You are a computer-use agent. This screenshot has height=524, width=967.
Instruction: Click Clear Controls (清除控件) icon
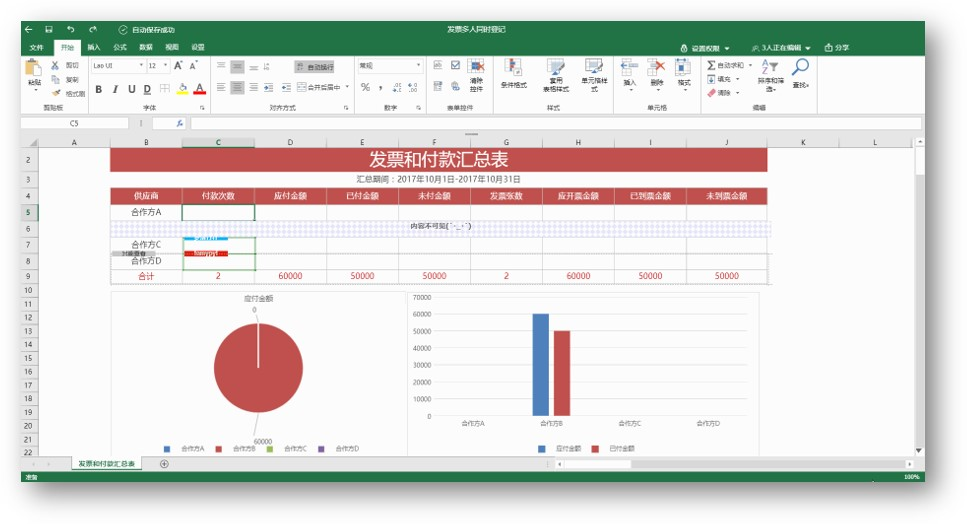pos(476,67)
